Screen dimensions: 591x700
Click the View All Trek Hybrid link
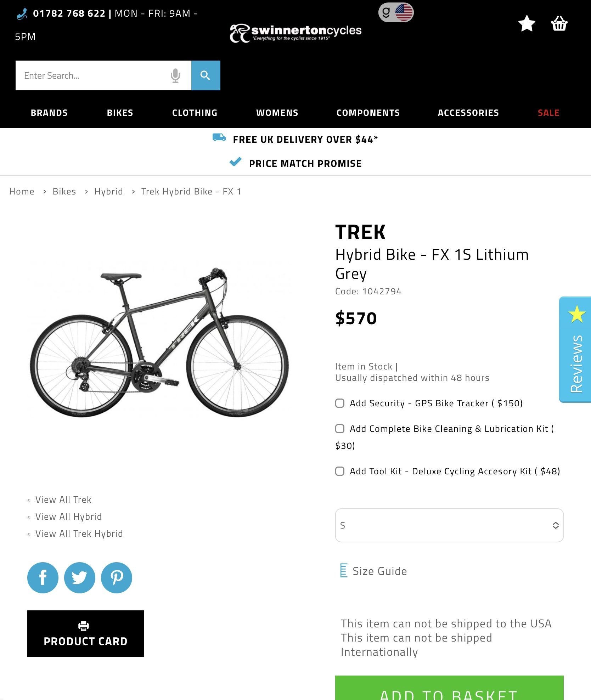pos(79,534)
